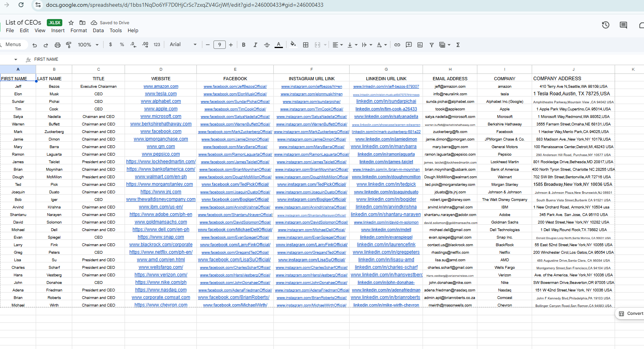Increase decimal places
This screenshot has height=349, width=644.
145,45
